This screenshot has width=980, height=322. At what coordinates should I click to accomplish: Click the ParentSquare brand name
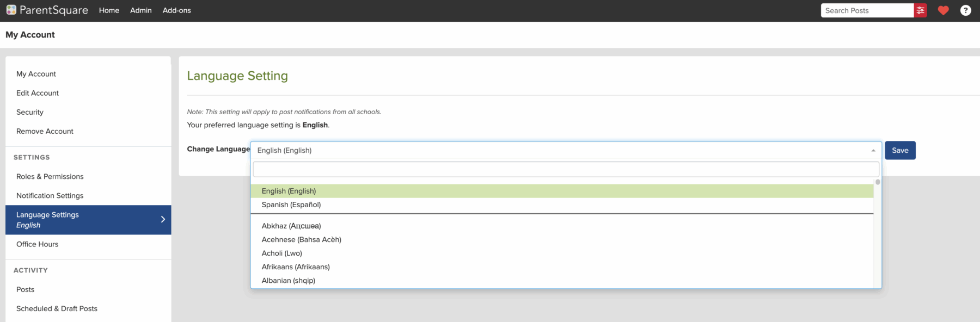[x=54, y=10]
